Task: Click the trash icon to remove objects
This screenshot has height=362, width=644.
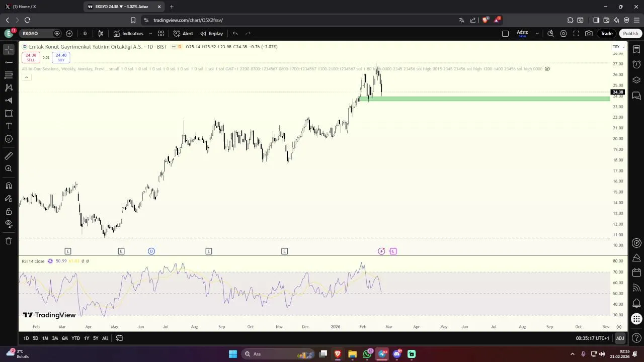Action: [9, 241]
